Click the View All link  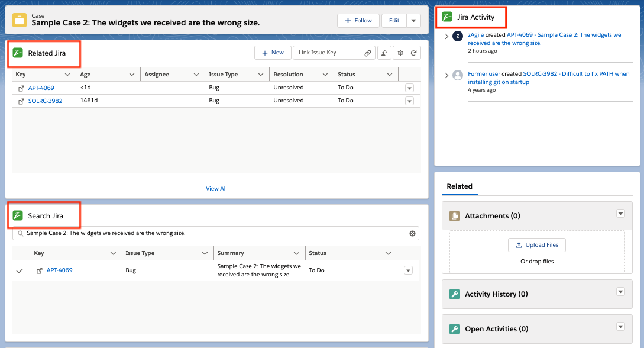216,189
